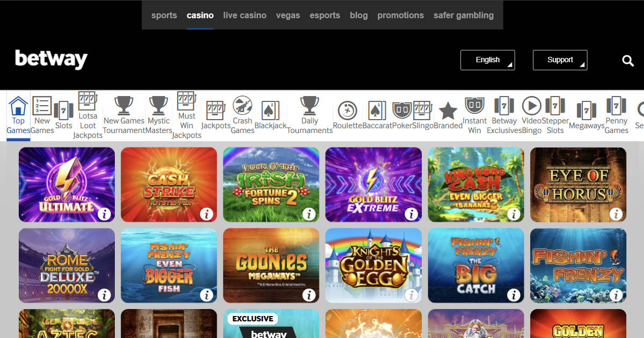The height and width of the screenshot is (338, 644).
Task: Open the betway Exclusive game tile
Action: [x=271, y=324]
